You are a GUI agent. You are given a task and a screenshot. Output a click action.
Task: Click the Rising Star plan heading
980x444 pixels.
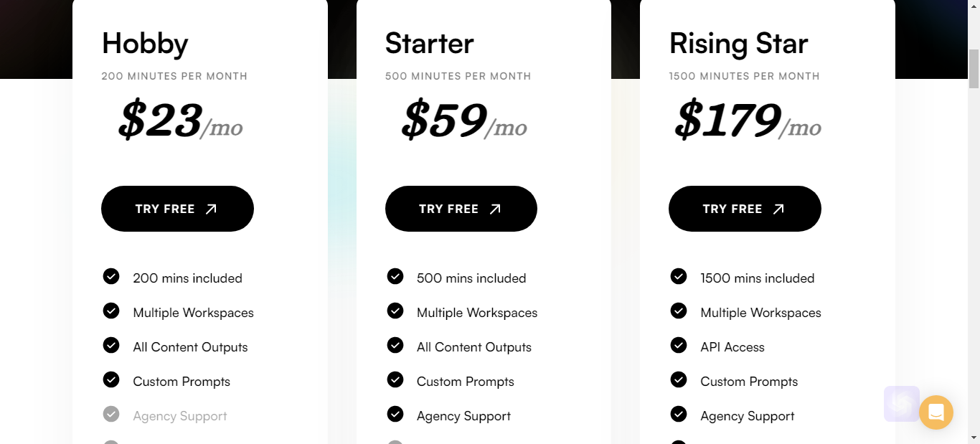pos(739,44)
